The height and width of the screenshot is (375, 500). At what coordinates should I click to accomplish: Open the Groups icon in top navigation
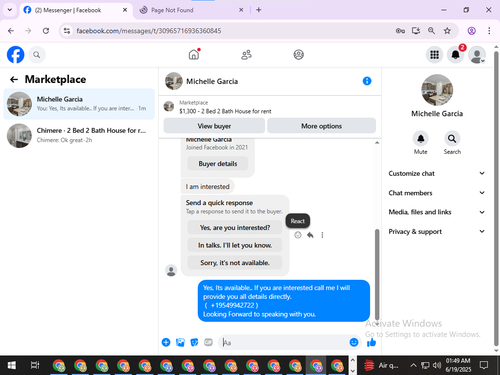(298, 55)
